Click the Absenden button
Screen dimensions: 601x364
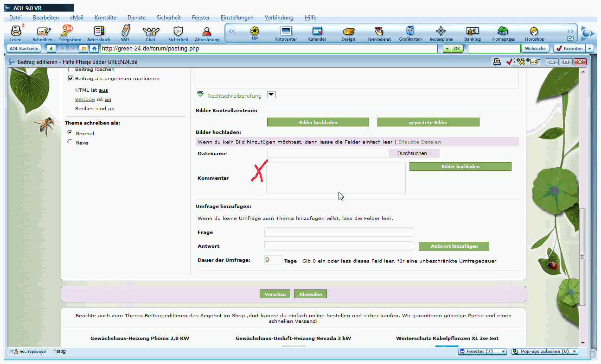tap(310, 294)
